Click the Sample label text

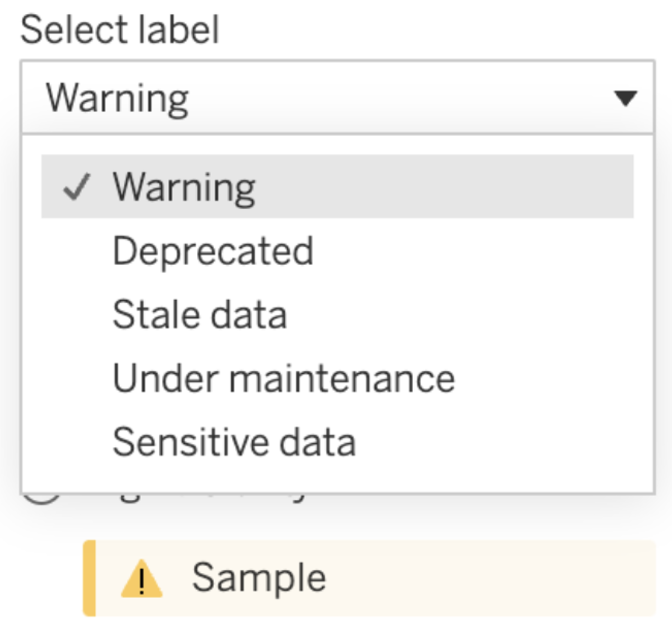point(260,577)
